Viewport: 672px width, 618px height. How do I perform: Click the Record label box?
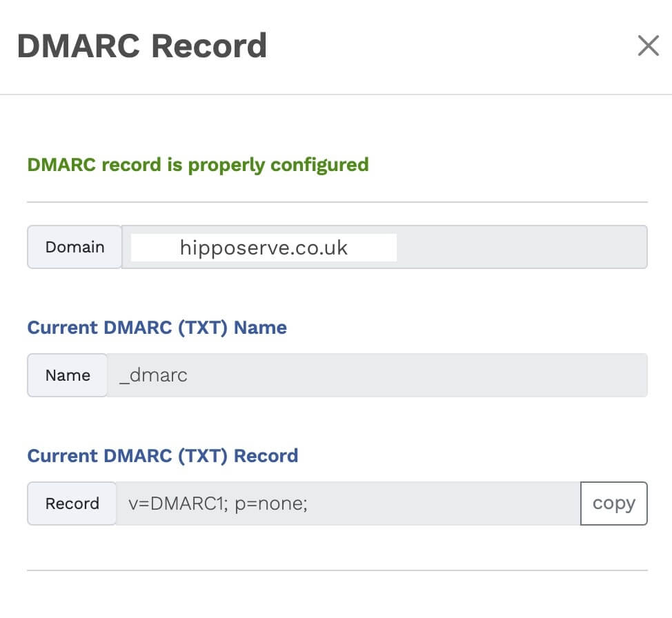point(72,504)
